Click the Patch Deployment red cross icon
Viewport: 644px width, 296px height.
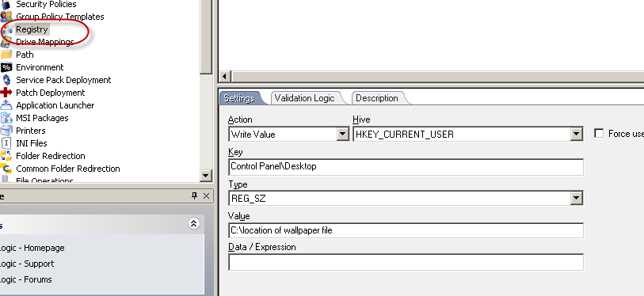[x=6, y=93]
